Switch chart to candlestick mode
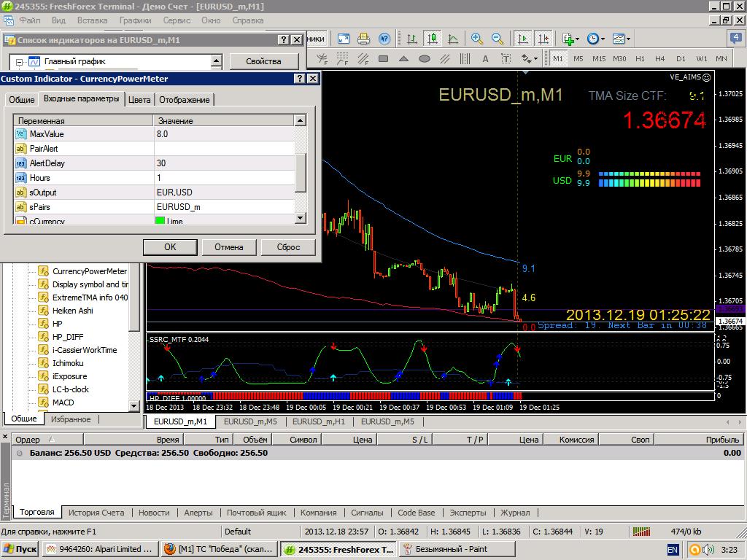The width and height of the screenshot is (747, 560). (433, 39)
